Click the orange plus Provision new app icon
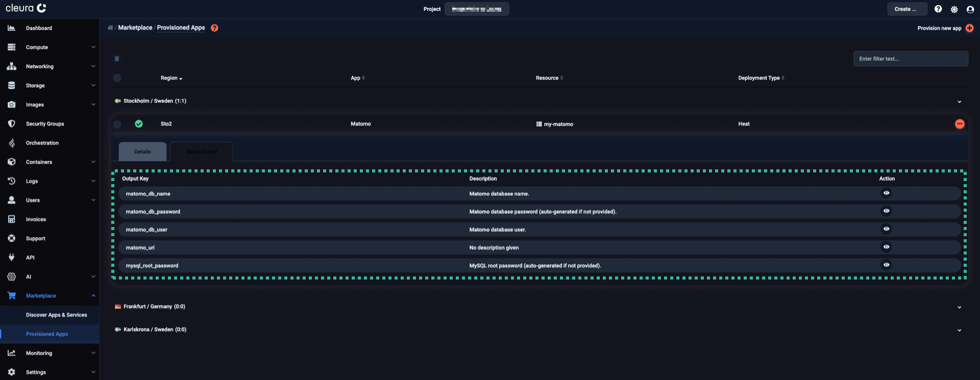This screenshot has height=380, width=980. 969,28
